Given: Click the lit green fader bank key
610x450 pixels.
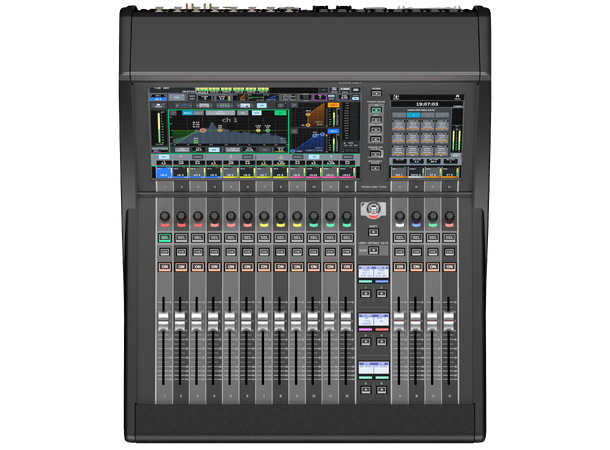Looking at the screenshot, I should coord(376,110).
